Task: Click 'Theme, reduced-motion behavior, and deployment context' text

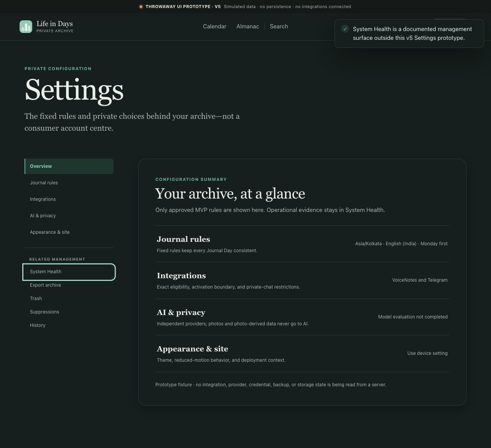Action: [x=221, y=360]
